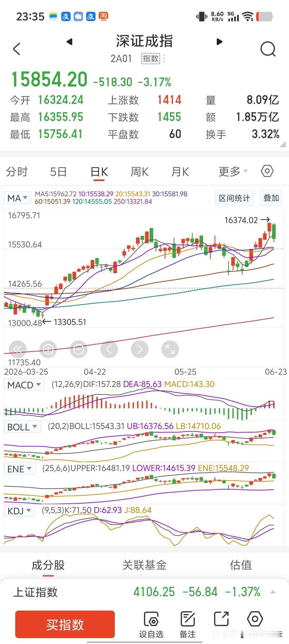Open the MA indicator dropdown
This screenshot has height=644, width=289.
(17, 198)
